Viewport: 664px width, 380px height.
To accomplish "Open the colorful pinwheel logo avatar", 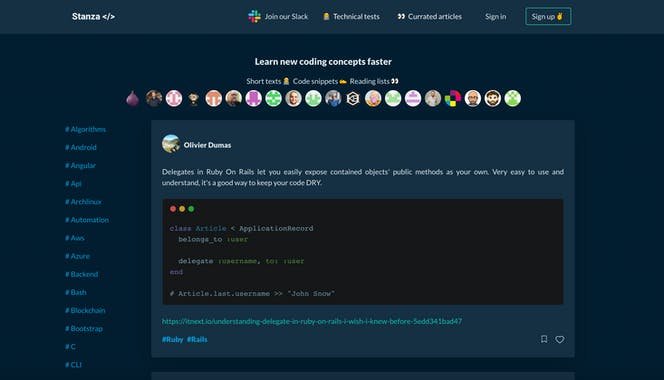I will [453, 98].
